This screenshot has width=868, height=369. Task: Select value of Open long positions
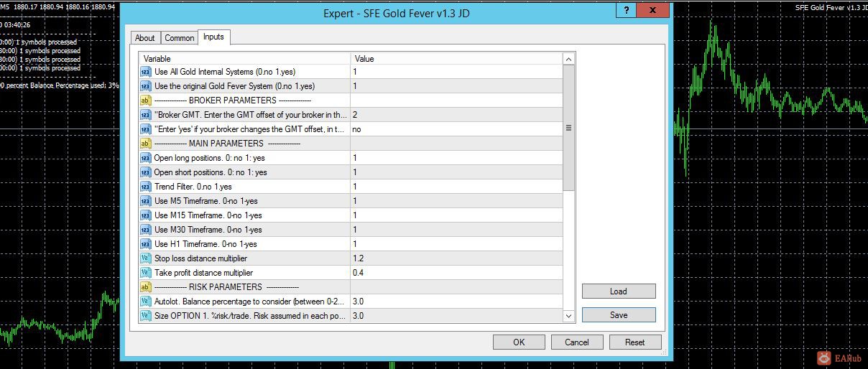click(x=456, y=158)
